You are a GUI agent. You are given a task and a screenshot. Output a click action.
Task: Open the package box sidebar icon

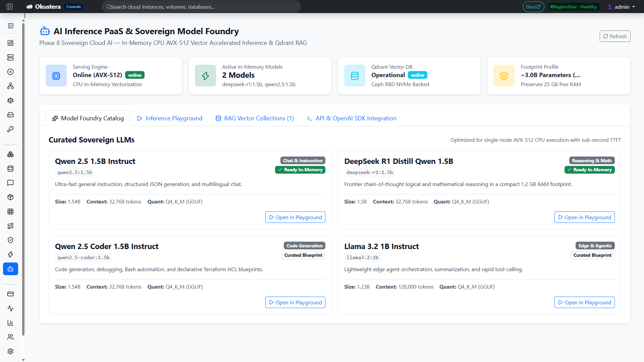pyautogui.click(x=10, y=197)
